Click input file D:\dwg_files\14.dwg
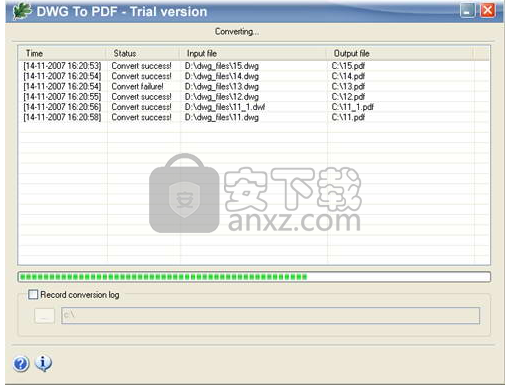The width and height of the screenshot is (514, 390). [222, 76]
